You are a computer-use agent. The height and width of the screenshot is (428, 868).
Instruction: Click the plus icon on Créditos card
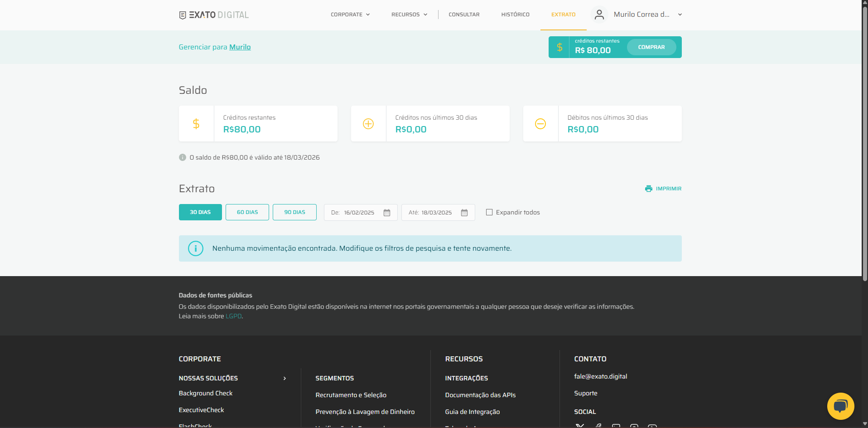368,124
